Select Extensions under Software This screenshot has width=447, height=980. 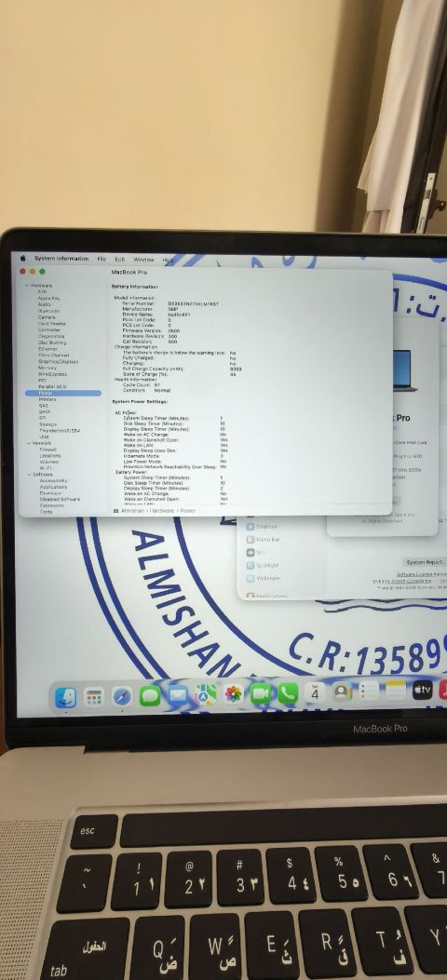[x=52, y=505]
